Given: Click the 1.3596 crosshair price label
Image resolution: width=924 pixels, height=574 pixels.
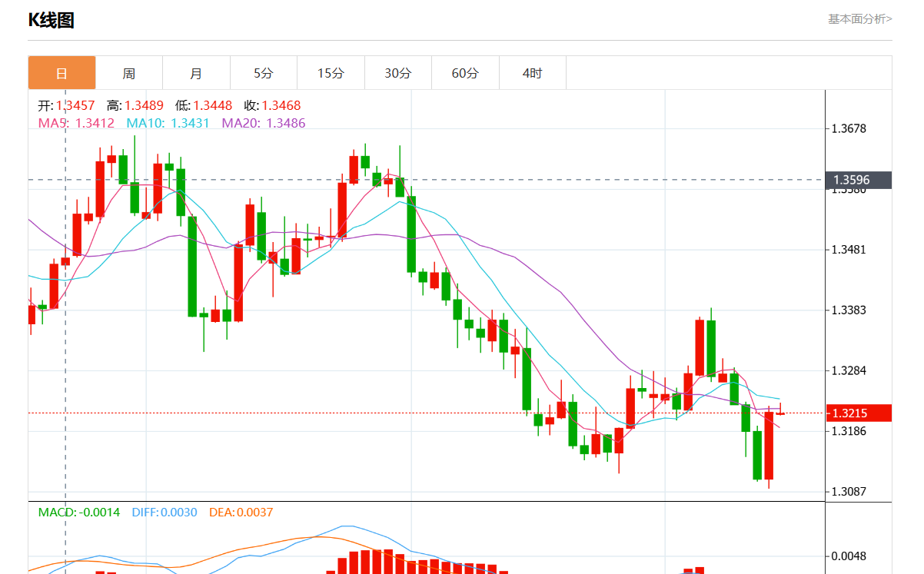Looking at the screenshot, I should click(x=858, y=181).
